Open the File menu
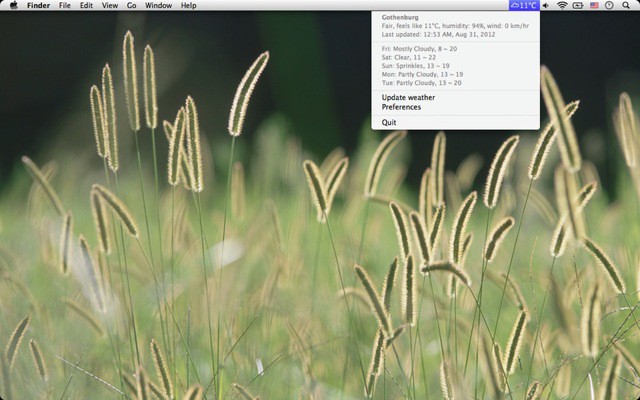The image size is (640, 400). click(65, 5)
